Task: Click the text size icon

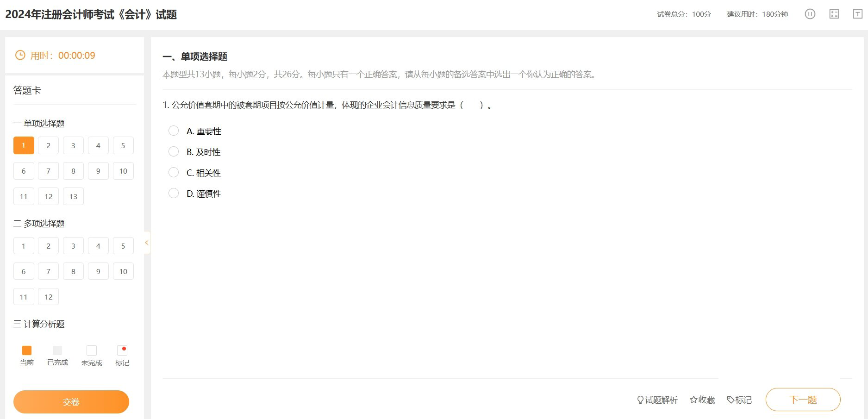Action: [857, 14]
